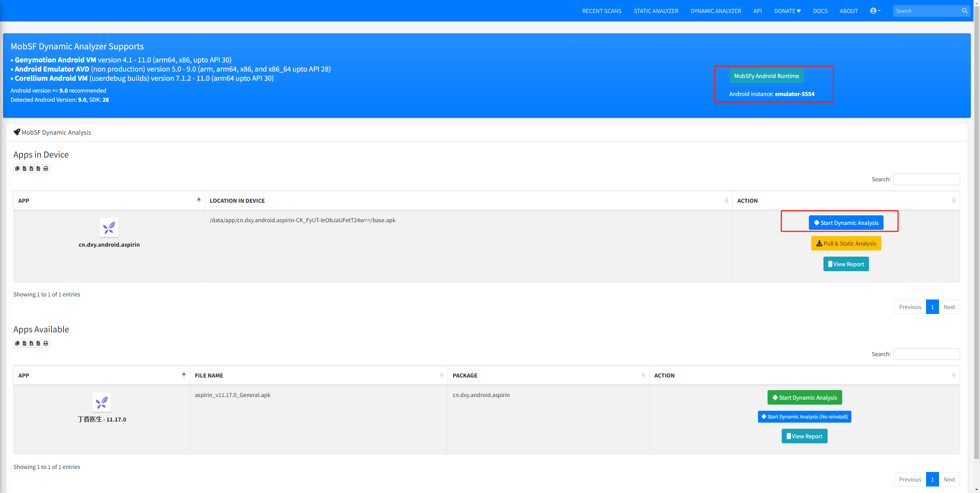Sort Apps Available by PACKAGE column

(x=549, y=375)
